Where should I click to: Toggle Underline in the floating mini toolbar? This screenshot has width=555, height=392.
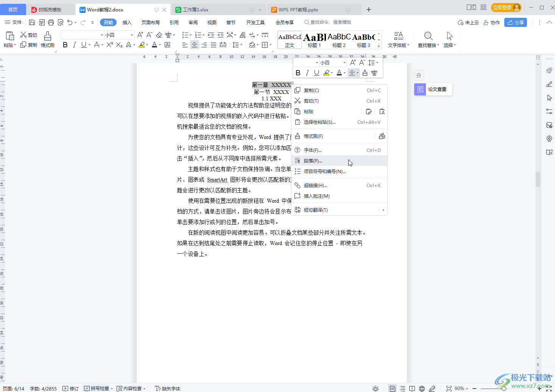[316, 73]
